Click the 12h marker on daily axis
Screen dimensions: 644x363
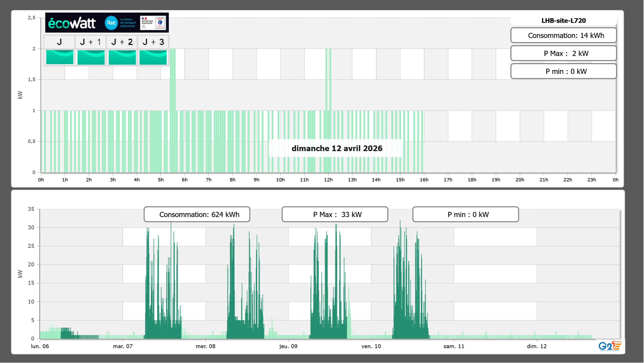(x=328, y=180)
